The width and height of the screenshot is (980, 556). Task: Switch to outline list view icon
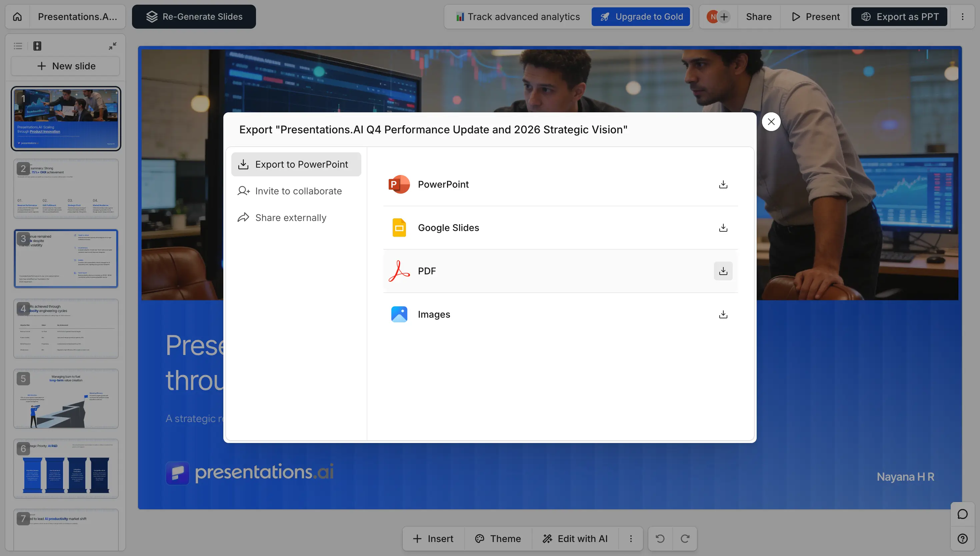click(x=18, y=46)
